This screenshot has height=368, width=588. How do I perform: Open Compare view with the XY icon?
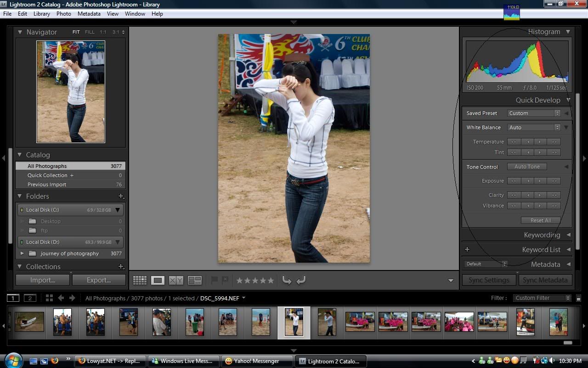tap(176, 280)
